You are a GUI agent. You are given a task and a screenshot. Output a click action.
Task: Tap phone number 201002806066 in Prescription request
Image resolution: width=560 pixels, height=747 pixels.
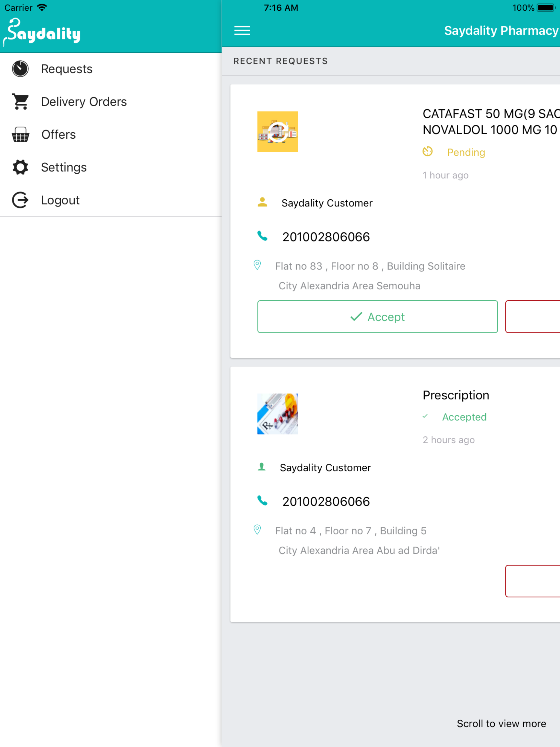[x=326, y=501]
